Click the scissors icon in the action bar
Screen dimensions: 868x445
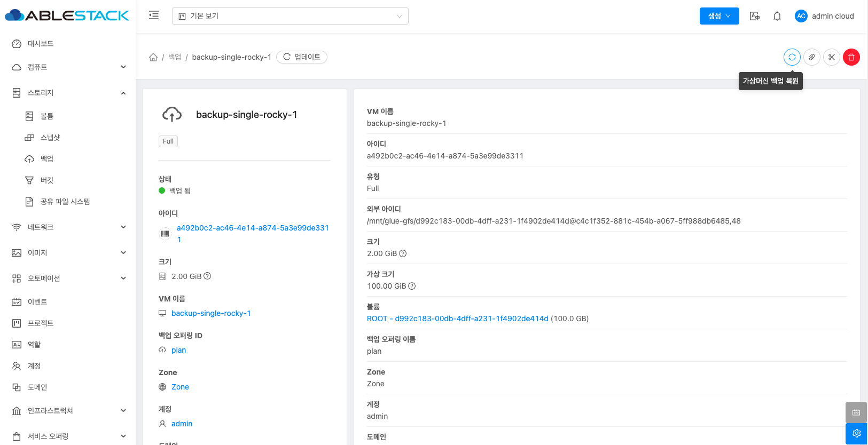[832, 57]
